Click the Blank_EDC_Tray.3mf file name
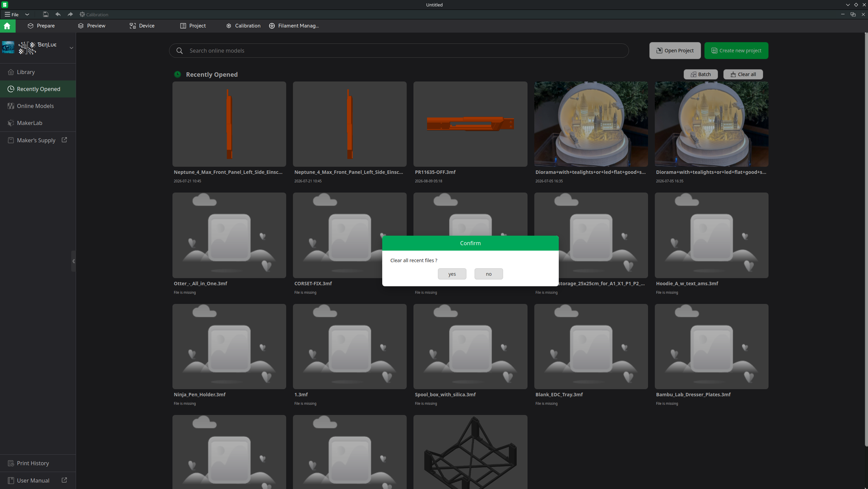The width and height of the screenshot is (868, 489). tap(559, 395)
